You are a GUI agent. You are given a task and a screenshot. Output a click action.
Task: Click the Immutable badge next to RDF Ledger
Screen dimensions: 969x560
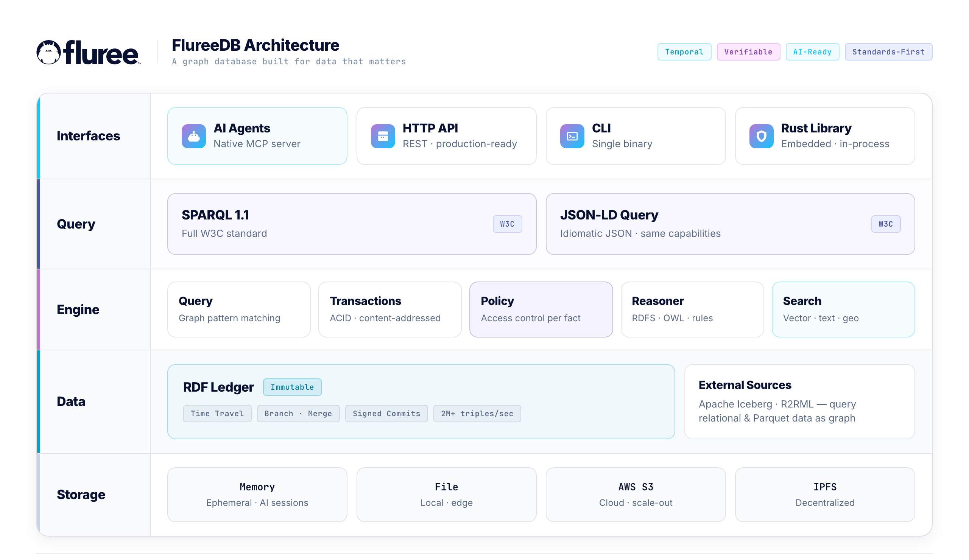[292, 387]
